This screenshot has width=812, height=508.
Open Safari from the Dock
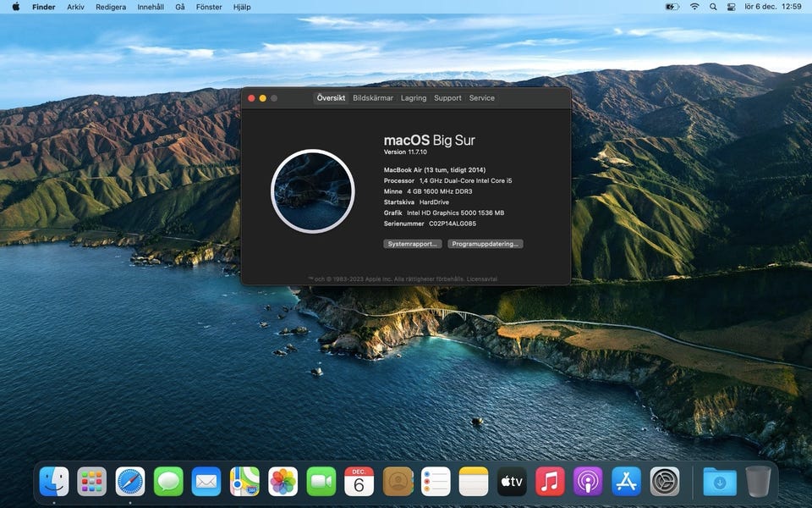130,482
